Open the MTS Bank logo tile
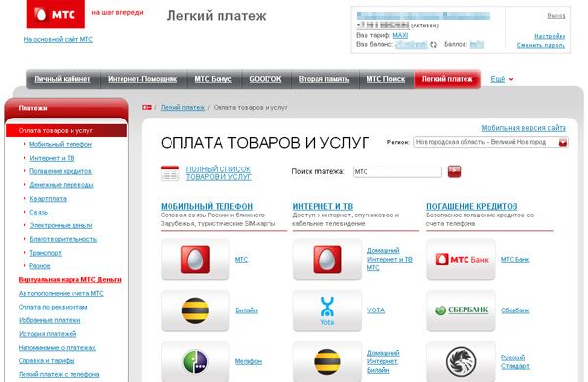Screen dimensions: 588x382 [x=461, y=260]
